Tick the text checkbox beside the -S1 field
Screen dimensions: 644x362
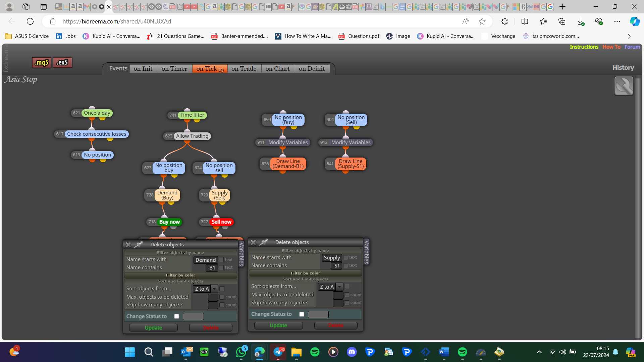(346, 265)
